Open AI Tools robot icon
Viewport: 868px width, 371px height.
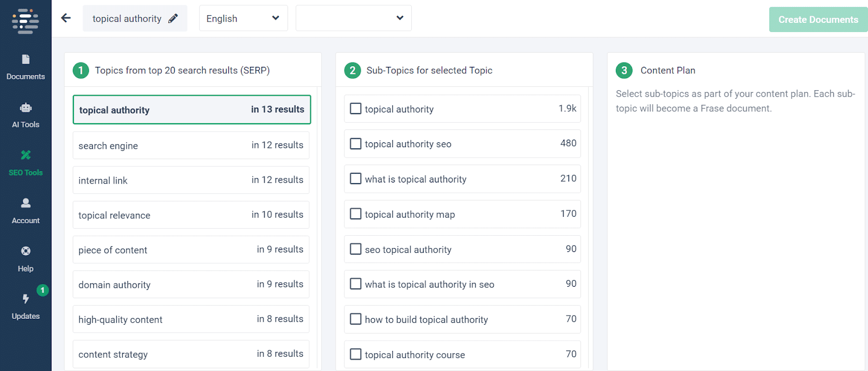[25, 108]
